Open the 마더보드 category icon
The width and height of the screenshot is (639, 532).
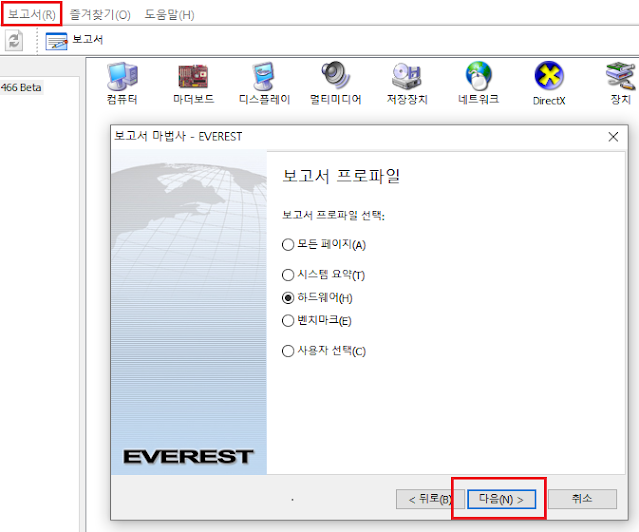coord(193,83)
